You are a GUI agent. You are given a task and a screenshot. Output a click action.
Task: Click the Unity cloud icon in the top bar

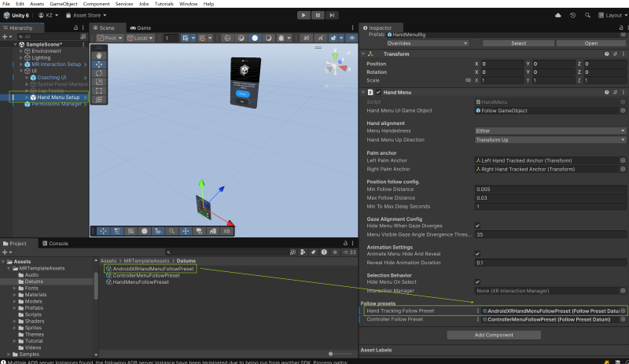click(559, 15)
